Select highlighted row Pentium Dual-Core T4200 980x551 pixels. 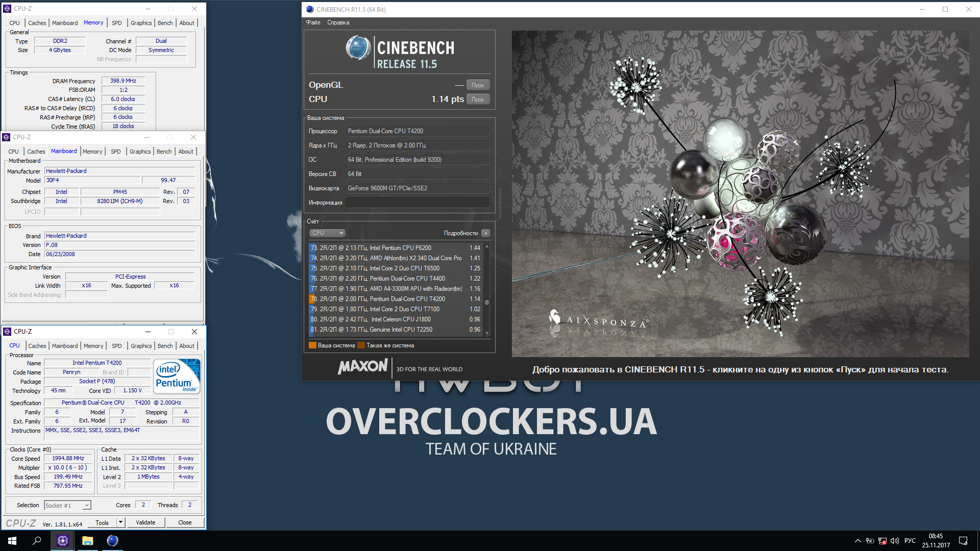point(396,299)
